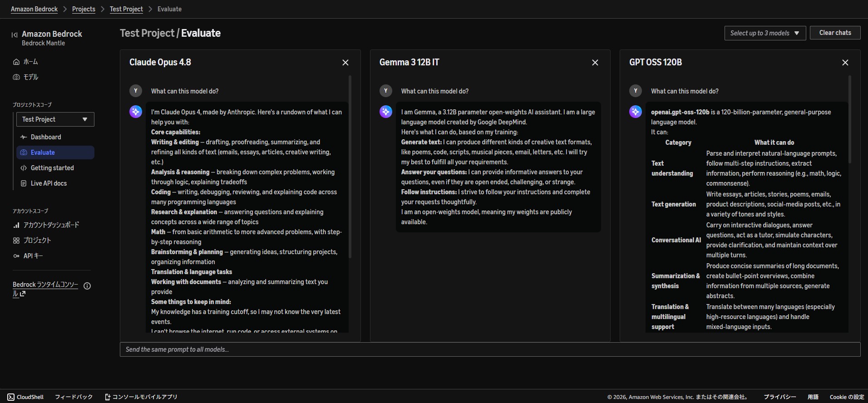The image size is (868, 403).
Task: Click the Y user avatar in GPT OSS panel
Action: 636,91
